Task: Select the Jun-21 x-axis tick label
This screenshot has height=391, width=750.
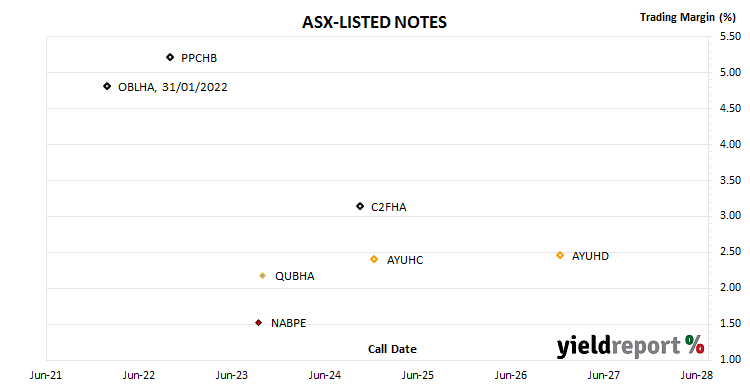Action: click(x=46, y=375)
